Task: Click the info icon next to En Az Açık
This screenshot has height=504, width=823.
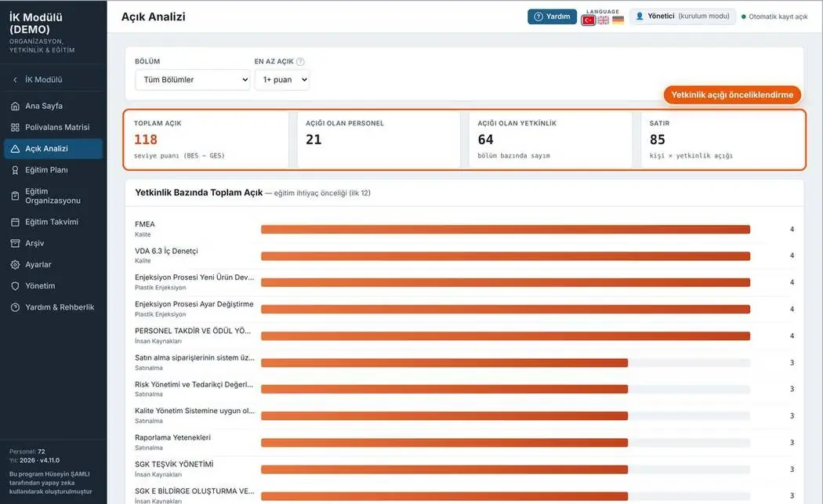Action: point(300,61)
